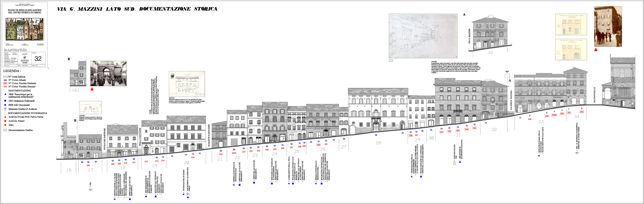Click Piano di Riqualificazione del Centro Storico di Urbino
The height and width of the screenshot is (204, 644).
pos(25,11)
